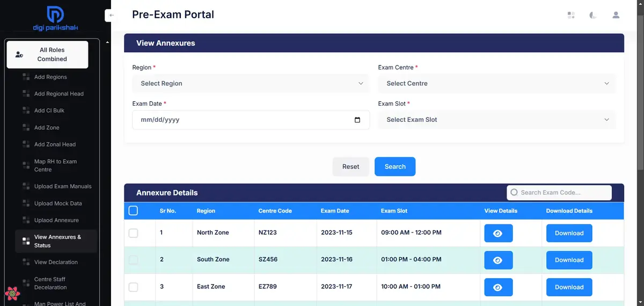View details eye button for South Zone row
The image size is (644, 306).
click(x=498, y=260)
